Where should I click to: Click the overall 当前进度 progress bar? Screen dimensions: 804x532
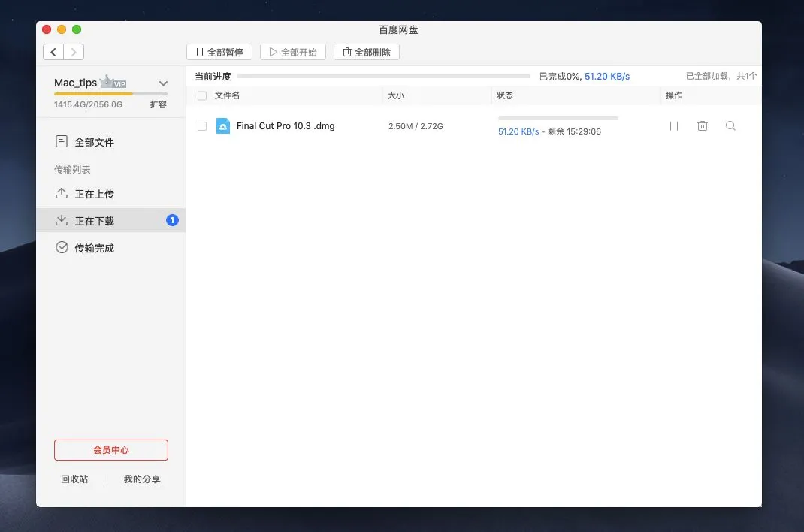(383, 76)
